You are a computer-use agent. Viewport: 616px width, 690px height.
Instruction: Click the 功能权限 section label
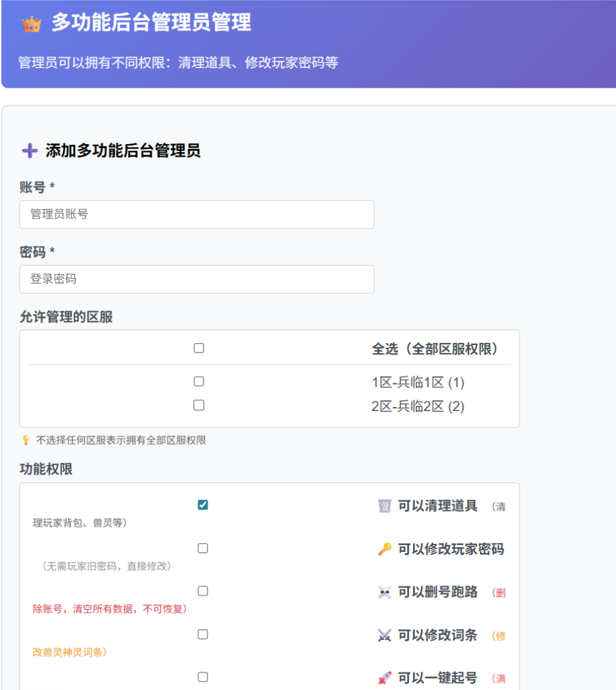(x=46, y=469)
